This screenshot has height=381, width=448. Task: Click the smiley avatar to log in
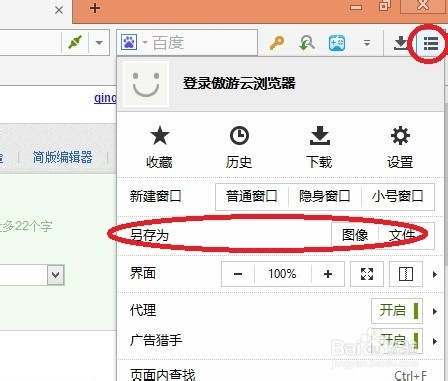146,84
